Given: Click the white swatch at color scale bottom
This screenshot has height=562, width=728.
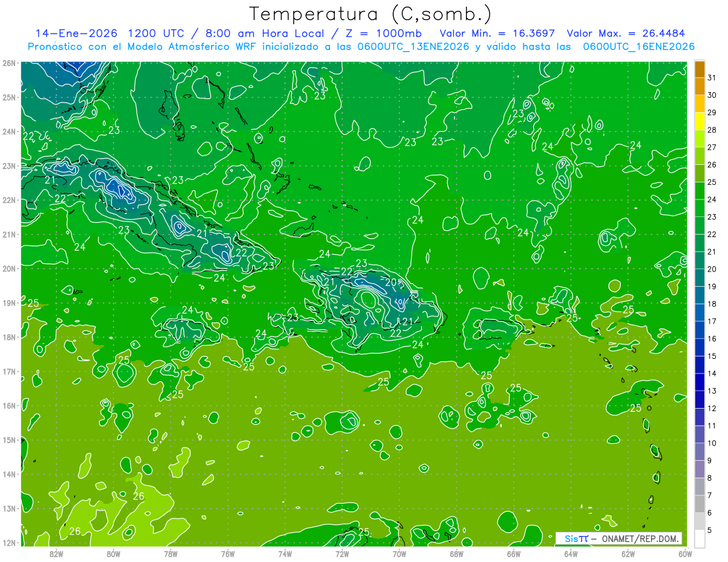Looking at the screenshot, I should click(x=699, y=538).
